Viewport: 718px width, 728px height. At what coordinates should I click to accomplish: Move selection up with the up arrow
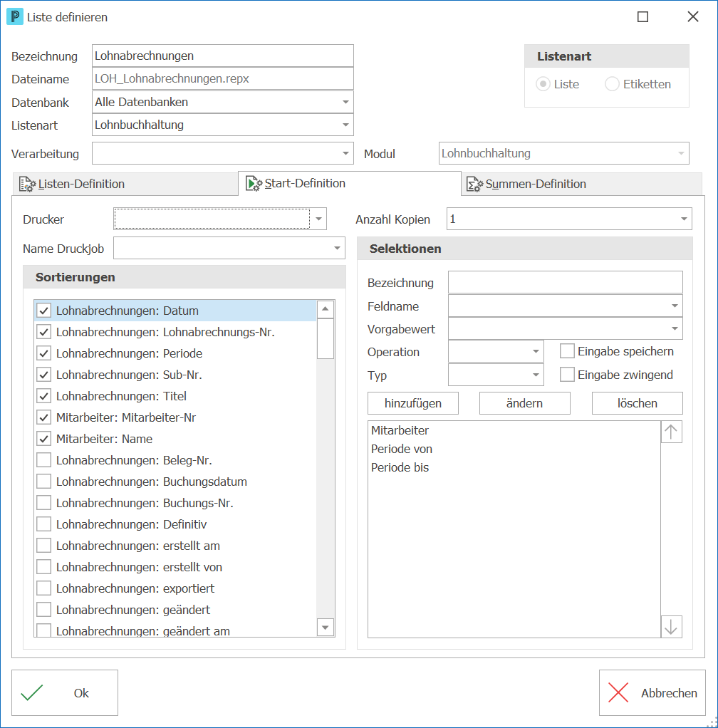coord(671,432)
